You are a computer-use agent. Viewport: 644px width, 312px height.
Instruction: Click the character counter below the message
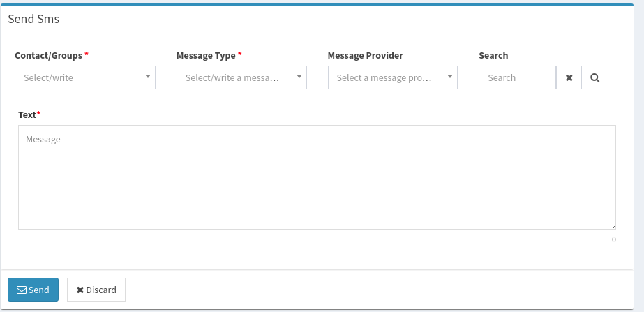[x=613, y=239]
